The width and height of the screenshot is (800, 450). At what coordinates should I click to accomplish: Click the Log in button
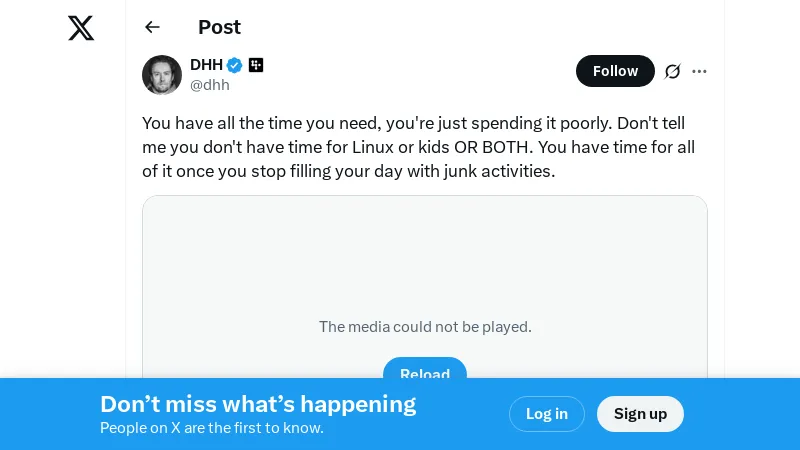point(547,414)
